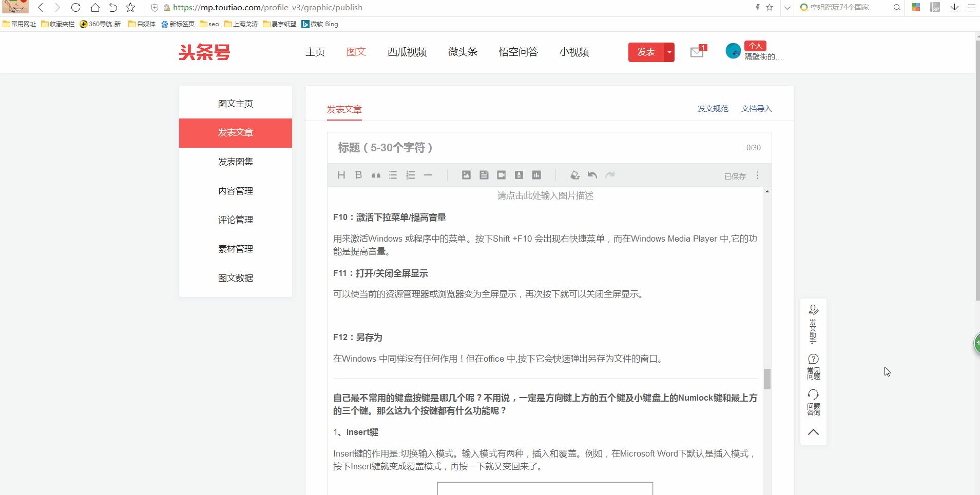Viewport: 980px width, 495px height.
Task: Insert a horizontal divider line
Action: 428,175
